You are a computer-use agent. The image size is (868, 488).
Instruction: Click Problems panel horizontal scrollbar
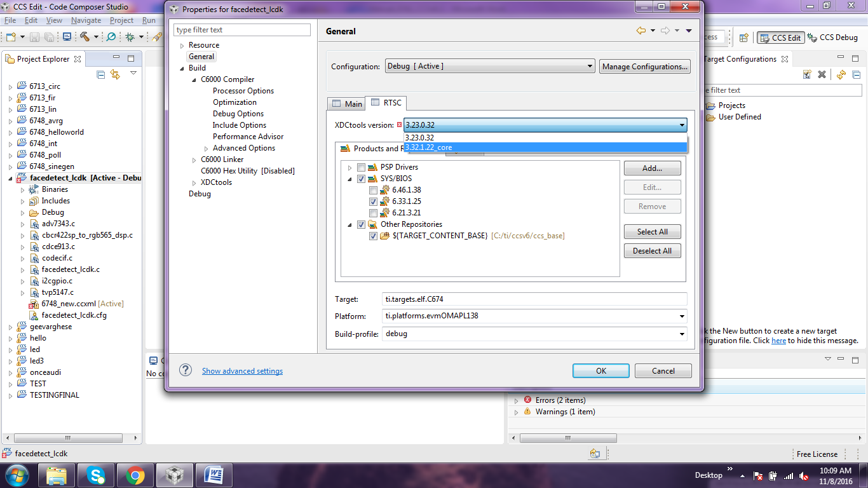(569, 438)
